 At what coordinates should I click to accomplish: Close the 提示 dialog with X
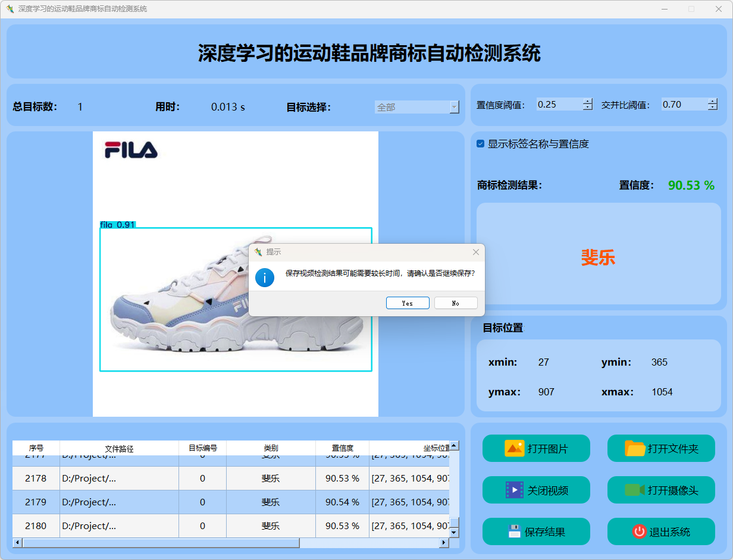click(475, 252)
